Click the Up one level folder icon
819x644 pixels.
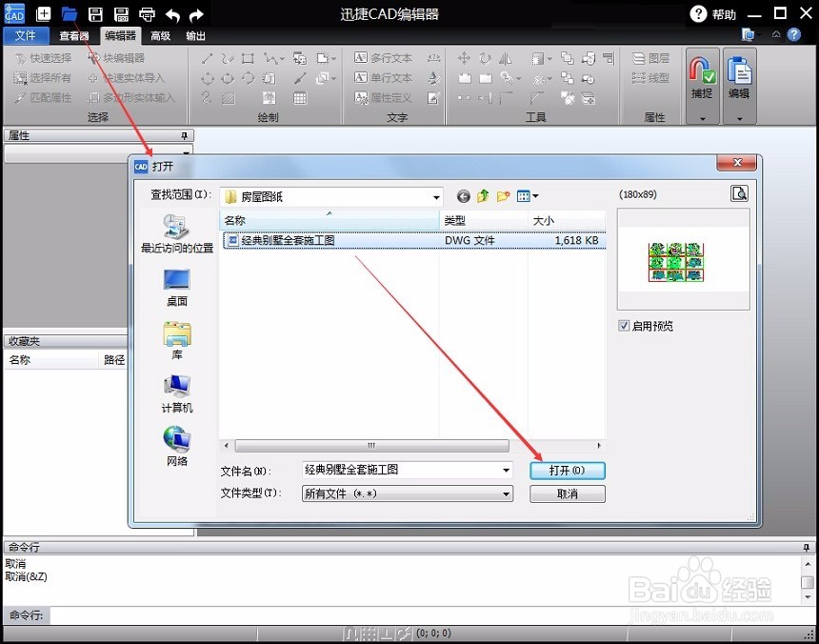(x=483, y=196)
